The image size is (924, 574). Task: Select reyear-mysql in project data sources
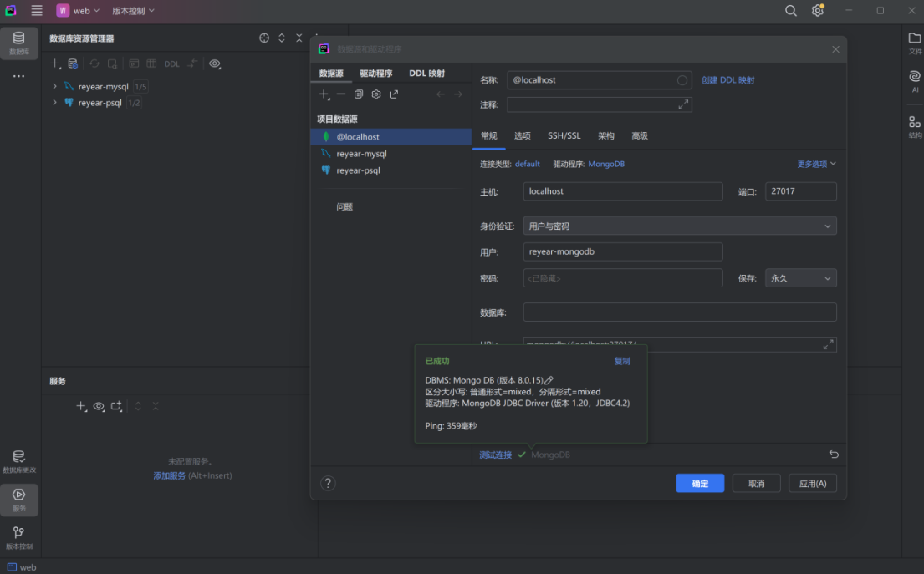391,154
